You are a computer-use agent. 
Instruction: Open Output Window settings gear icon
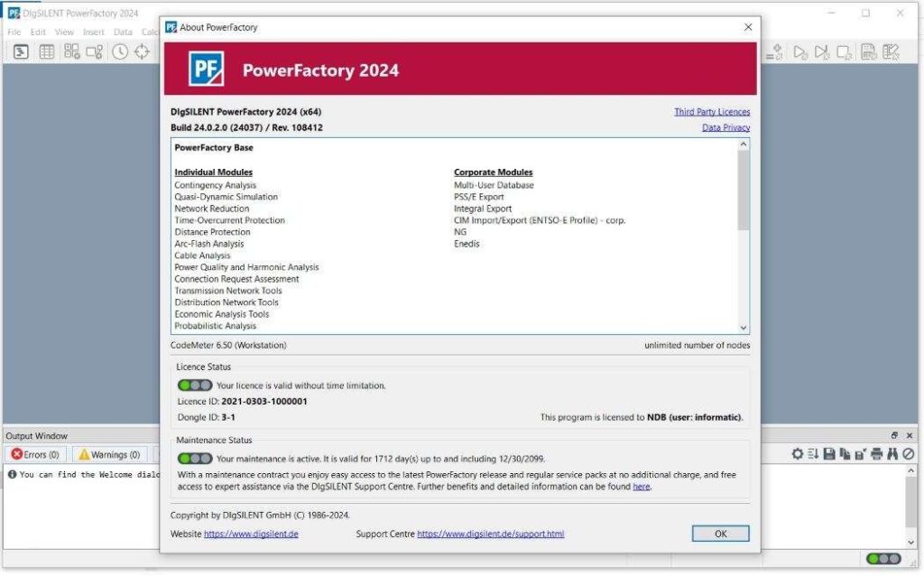798,454
